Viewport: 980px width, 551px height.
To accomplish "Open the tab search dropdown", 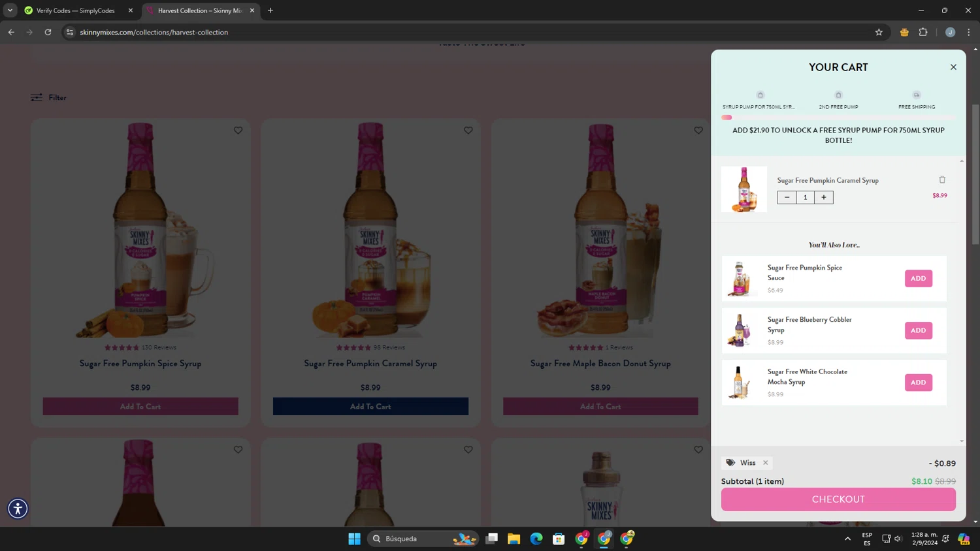I will [x=10, y=10].
